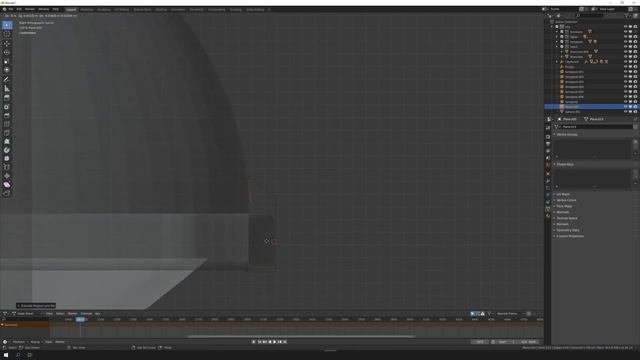Pick the Scale tool
This screenshot has height=360, width=640.
(7, 61)
